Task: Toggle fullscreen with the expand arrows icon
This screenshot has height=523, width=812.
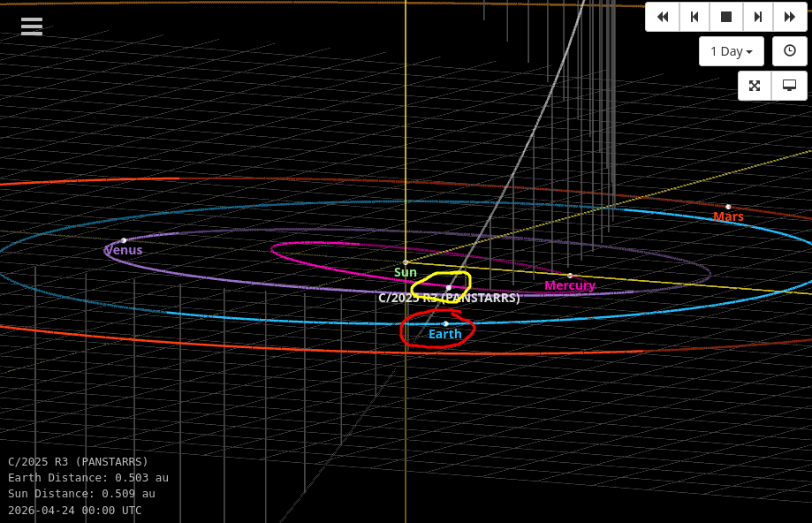Action: (x=755, y=86)
